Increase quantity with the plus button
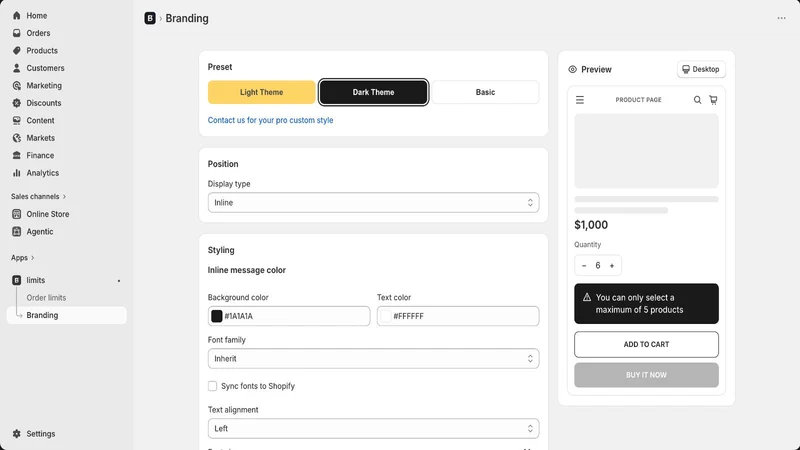Screen dimensions: 800x450 point(612,266)
